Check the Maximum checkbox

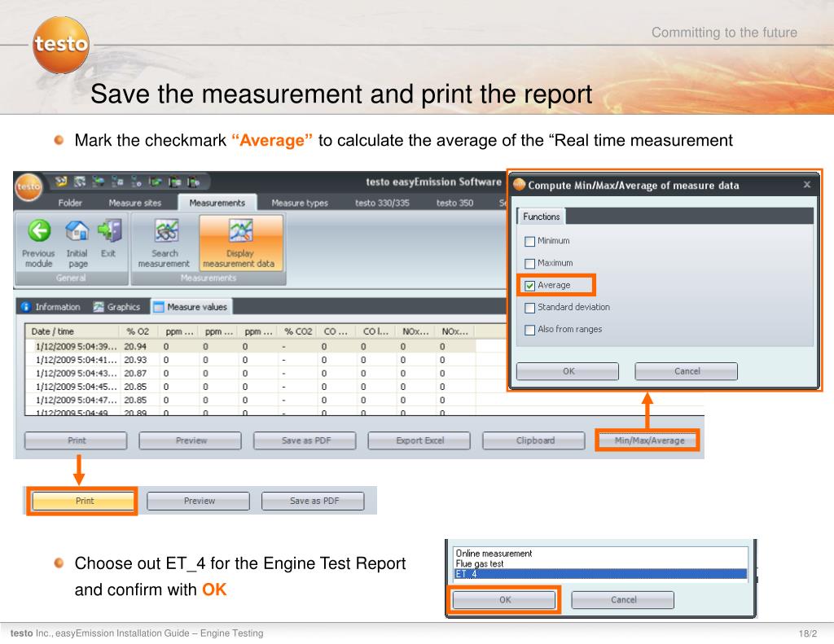[529, 264]
